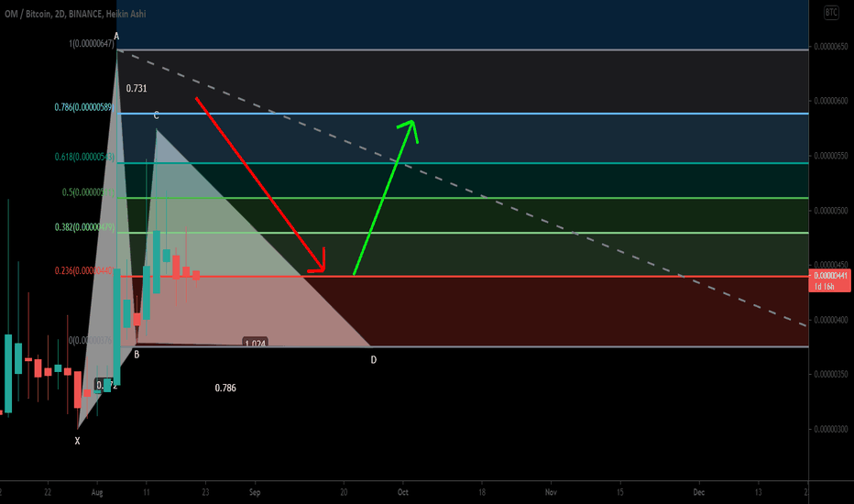This screenshot has height=504, width=854.
Task: Select pattern point label D
Action: 374,359
